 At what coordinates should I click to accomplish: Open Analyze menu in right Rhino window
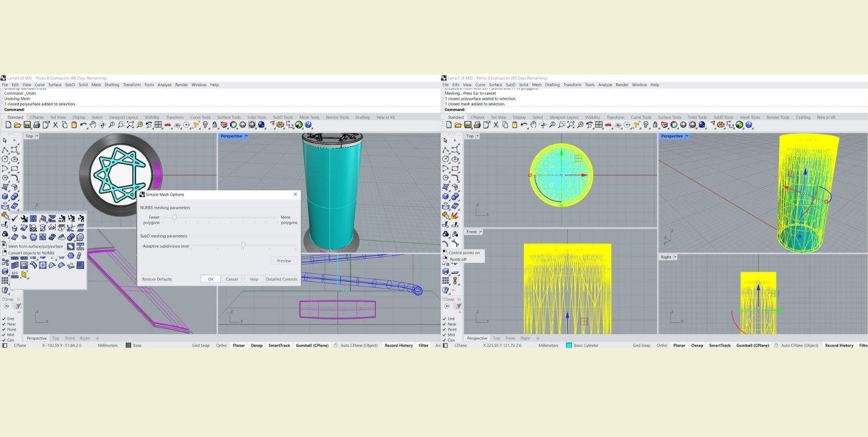click(x=605, y=85)
